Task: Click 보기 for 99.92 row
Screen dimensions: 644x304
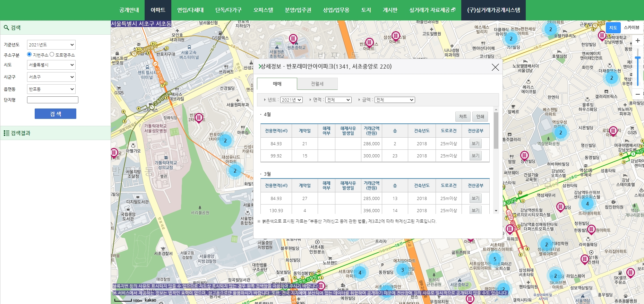Action: (x=475, y=156)
